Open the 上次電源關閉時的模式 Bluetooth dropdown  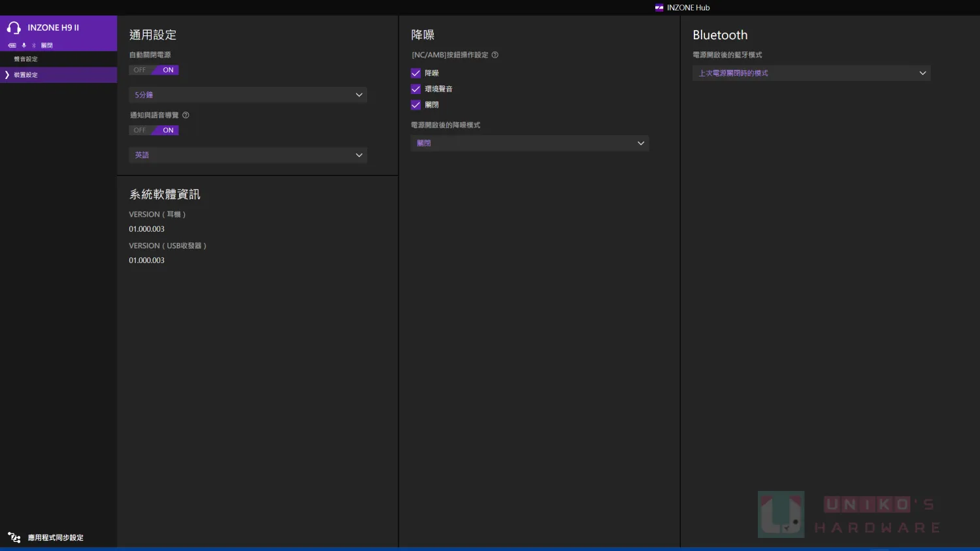tap(811, 73)
